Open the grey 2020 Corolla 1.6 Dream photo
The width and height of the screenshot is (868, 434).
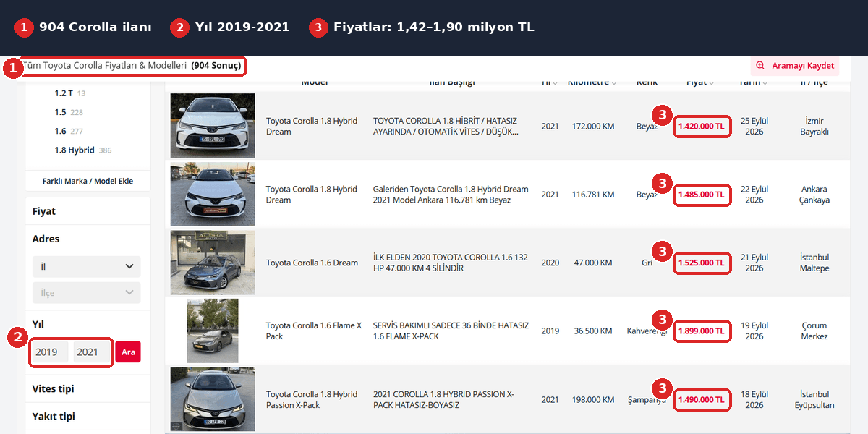pos(213,263)
